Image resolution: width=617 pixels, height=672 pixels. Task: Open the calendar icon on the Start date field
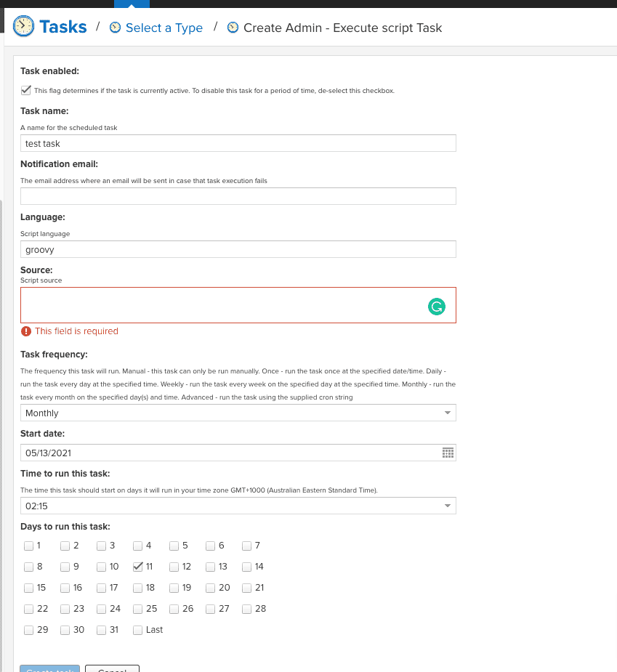coord(448,452)
